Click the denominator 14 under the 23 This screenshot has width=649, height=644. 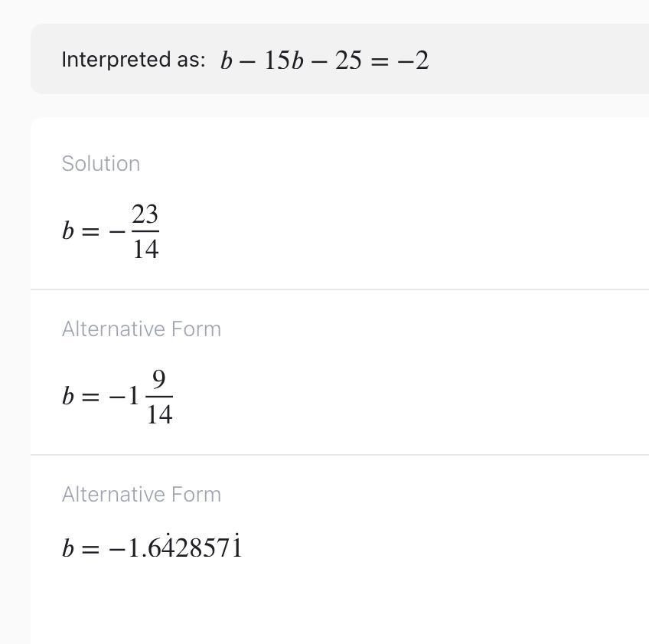click(145, 249)
